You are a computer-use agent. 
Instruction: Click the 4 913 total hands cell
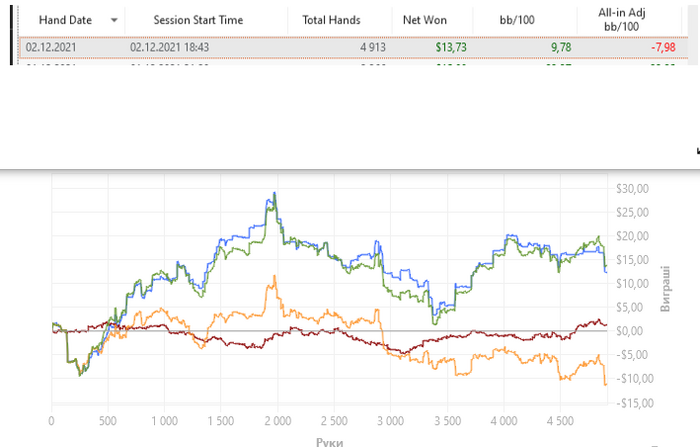click(x=373, y=47)
